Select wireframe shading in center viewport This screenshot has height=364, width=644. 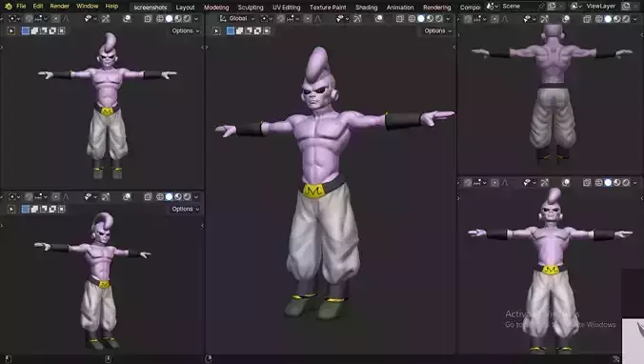point(412,18)
